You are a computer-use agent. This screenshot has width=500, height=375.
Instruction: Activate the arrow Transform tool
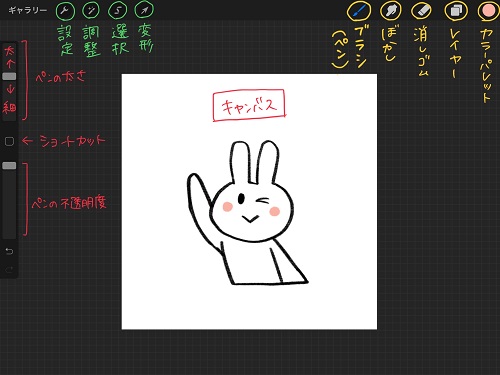(x=144, y=11)
